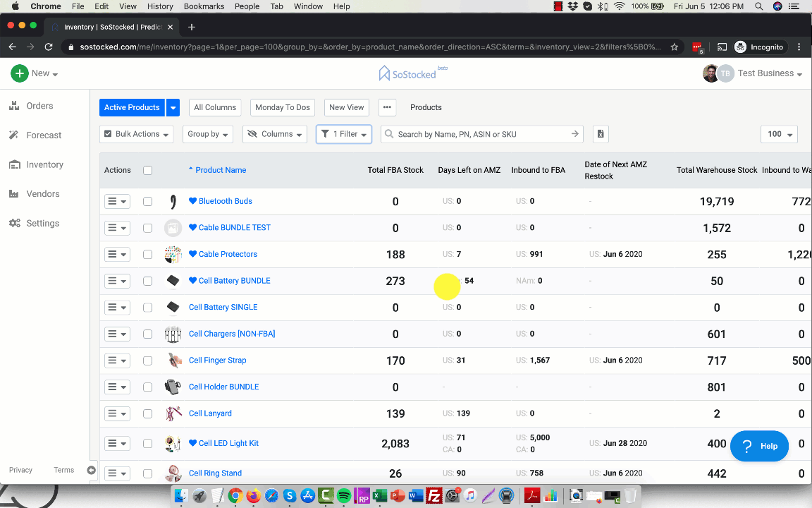Screen dimensions: 812x508
Task: Check the Cable Protectors row checkbox
Action: tap(147, 255)
